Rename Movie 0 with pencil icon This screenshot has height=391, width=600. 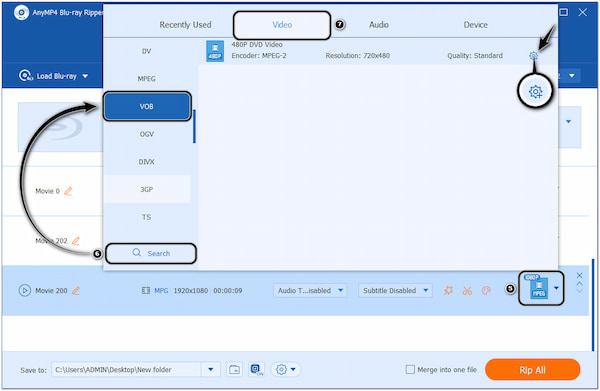[x=68, y=191]
